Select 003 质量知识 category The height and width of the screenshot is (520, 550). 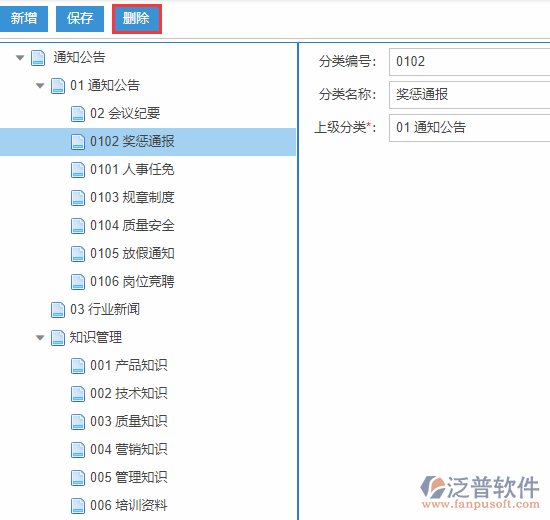[128, 421]
